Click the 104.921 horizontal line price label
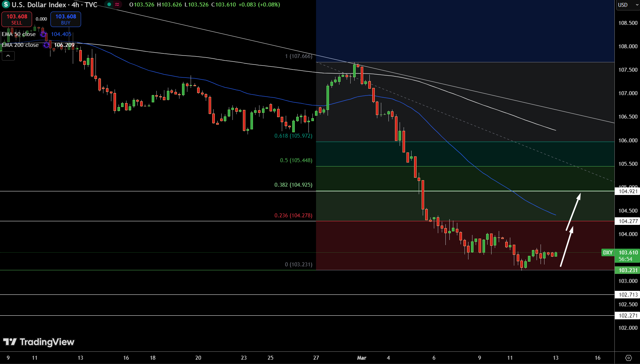This screenshot has width=640, height=364. 628,191
